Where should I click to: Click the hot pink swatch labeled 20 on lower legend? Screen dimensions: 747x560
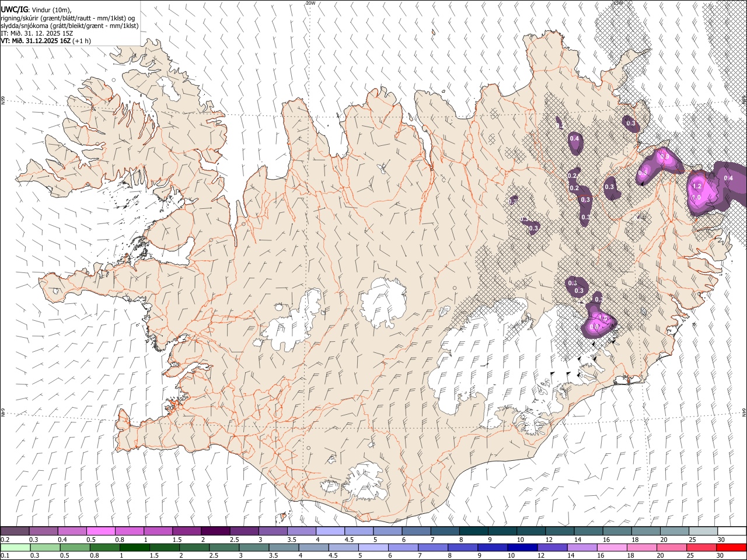tap(672, 547)
